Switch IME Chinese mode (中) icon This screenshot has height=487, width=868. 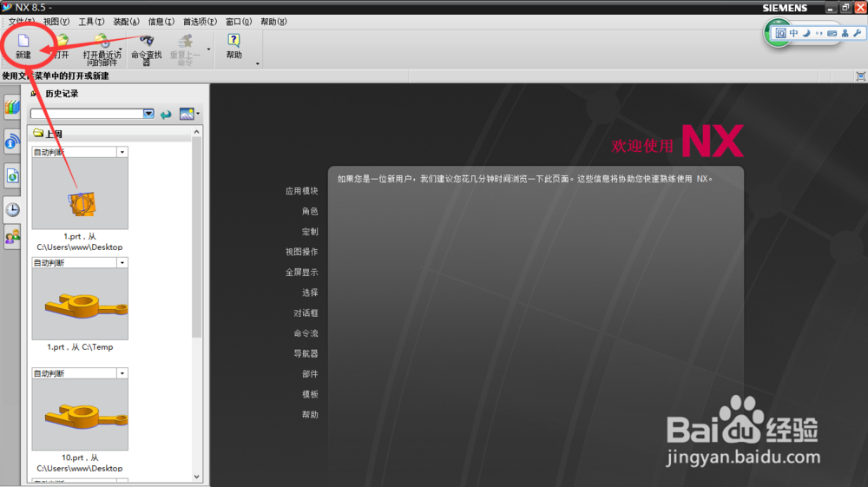pyautogui.click(x=794, y=33)
